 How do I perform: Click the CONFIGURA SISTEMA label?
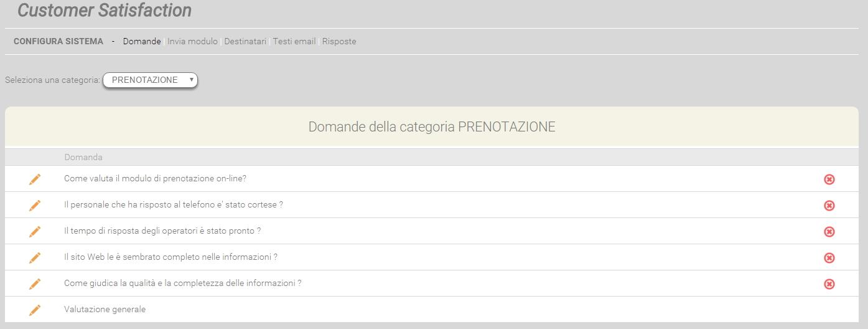58,41
